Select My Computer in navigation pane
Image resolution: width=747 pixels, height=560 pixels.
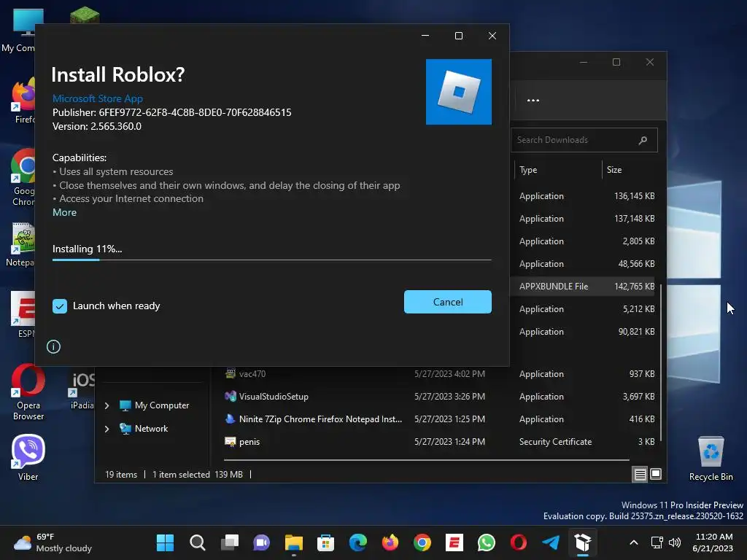(161, 405)
